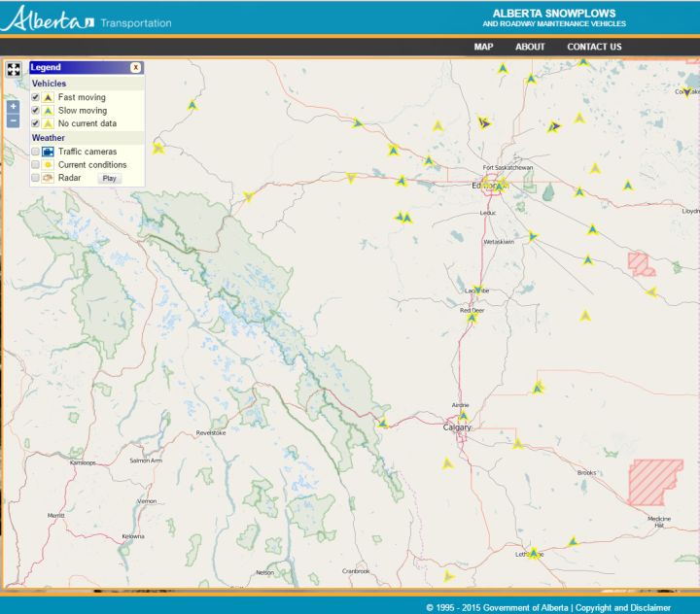Uncheck the No current data checkbox
Viewport: 700px width, 614px height.
[35, 123]
